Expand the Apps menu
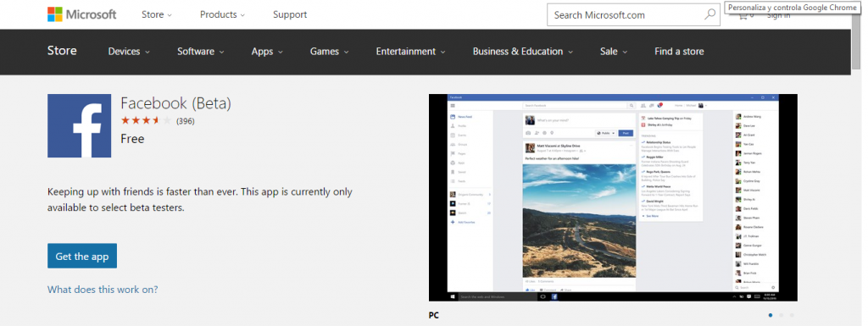The height and width of the screenshot is (326, 868). coord(267,52)
